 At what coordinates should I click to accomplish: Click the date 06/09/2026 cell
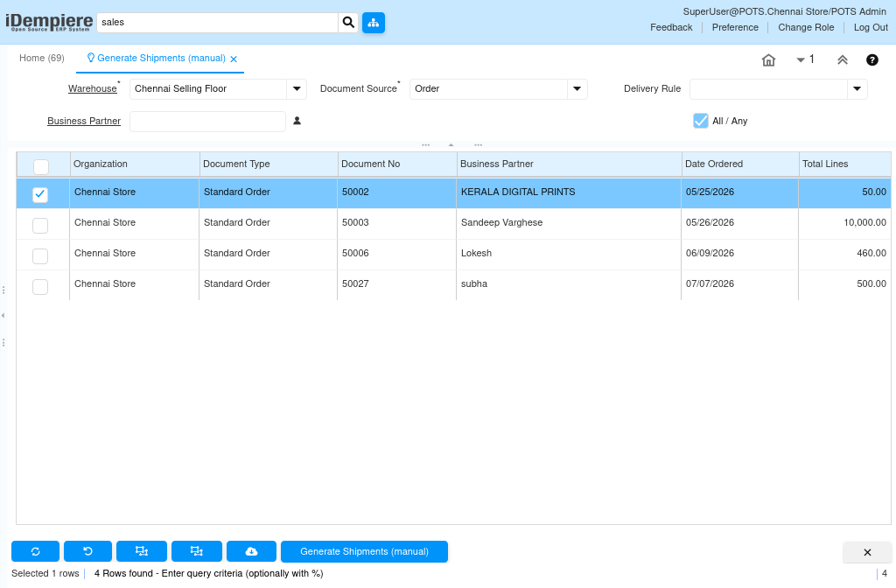pos(739,253)
